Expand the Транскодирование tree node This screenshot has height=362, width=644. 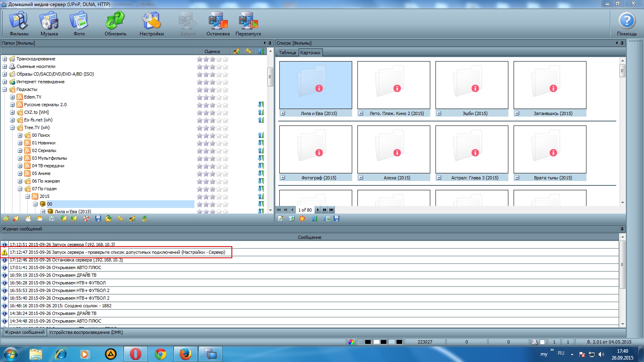tap(5, 59)
